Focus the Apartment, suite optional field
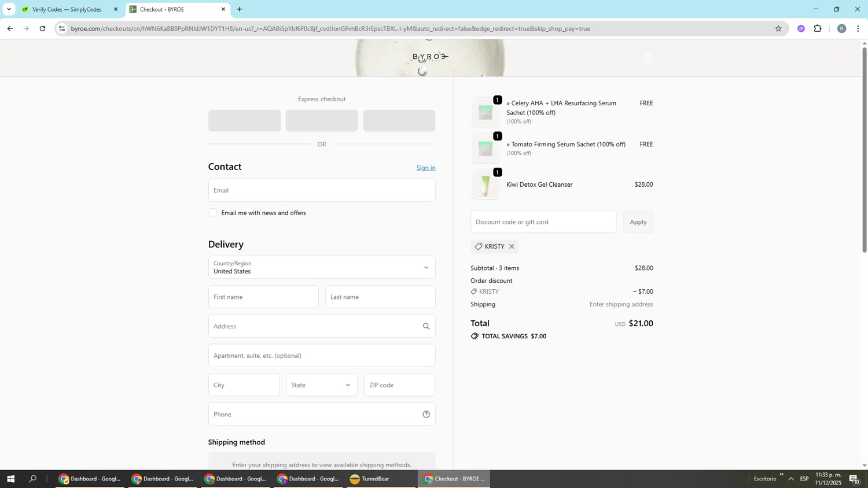 [322, 356]
